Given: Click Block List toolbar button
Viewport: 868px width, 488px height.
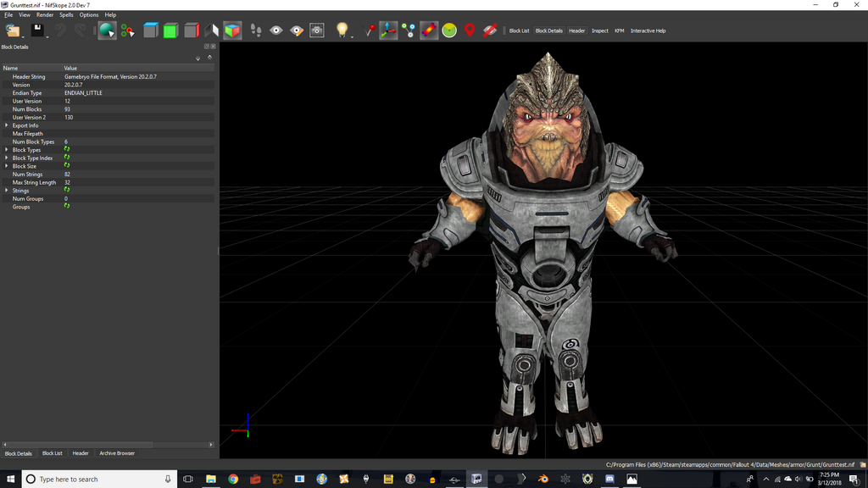Looking at the screenshot, I should coord(519,31).
